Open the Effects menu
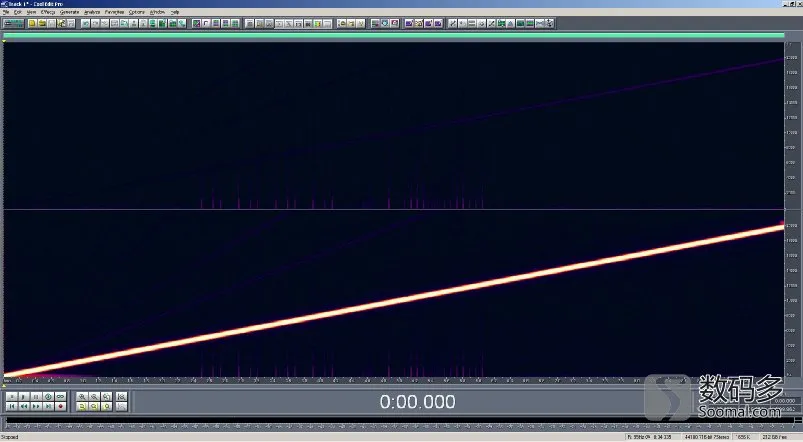The width and height of the screenshot is (803, 442). [x=48, y=12]
